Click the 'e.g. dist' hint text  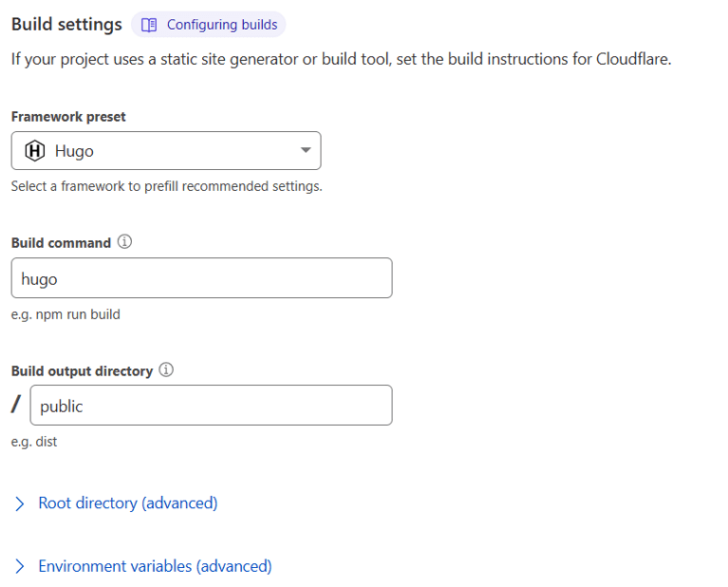34,442
